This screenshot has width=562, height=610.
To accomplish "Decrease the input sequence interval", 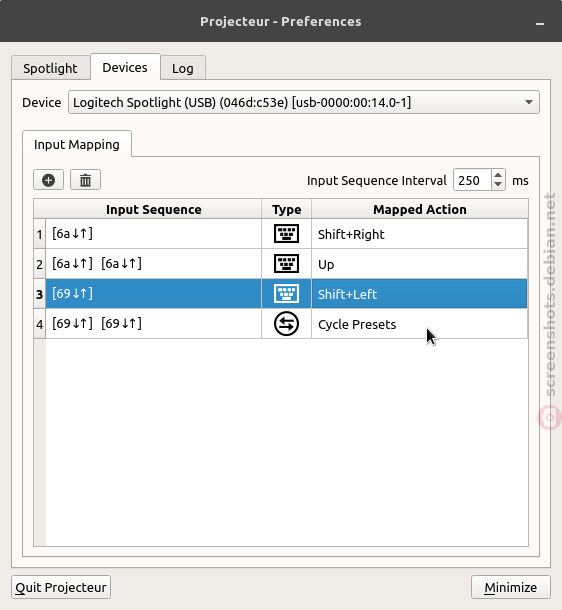I will pos(498,185).
